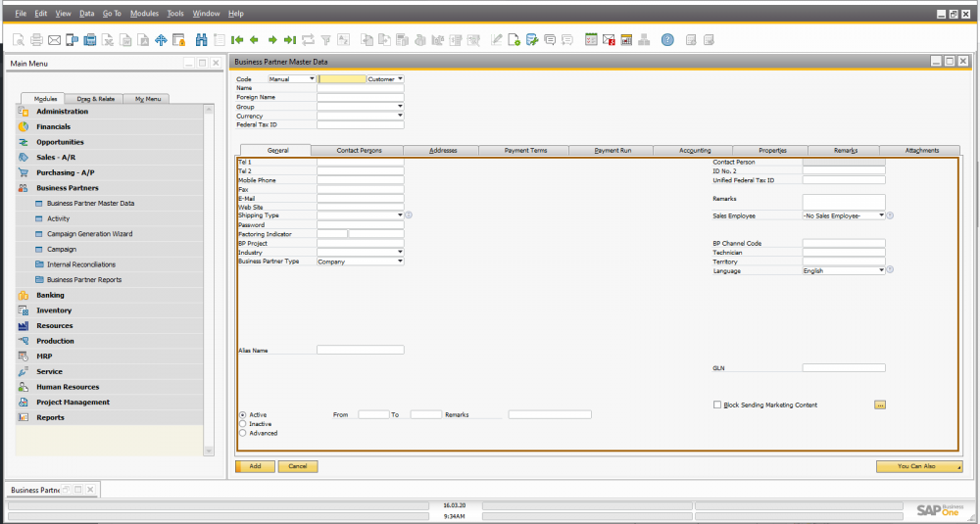Go to First Data Record arrow
980x524 pixels.
coord(237,40)
